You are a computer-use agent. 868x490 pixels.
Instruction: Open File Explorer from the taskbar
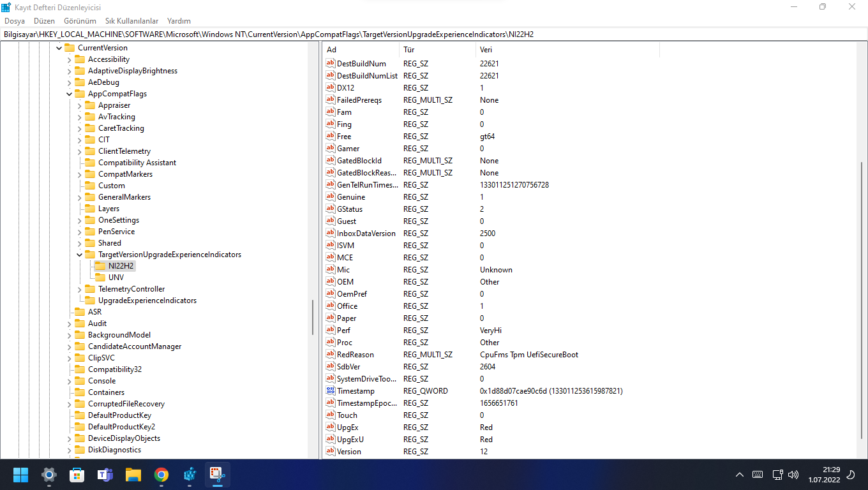(133, 475)
